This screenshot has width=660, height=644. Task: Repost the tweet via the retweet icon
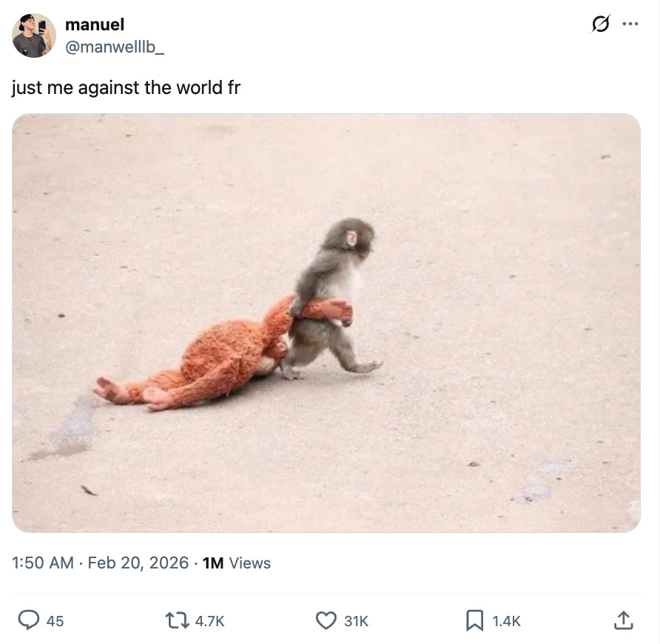pyautogui.click(x=177, y=621)
